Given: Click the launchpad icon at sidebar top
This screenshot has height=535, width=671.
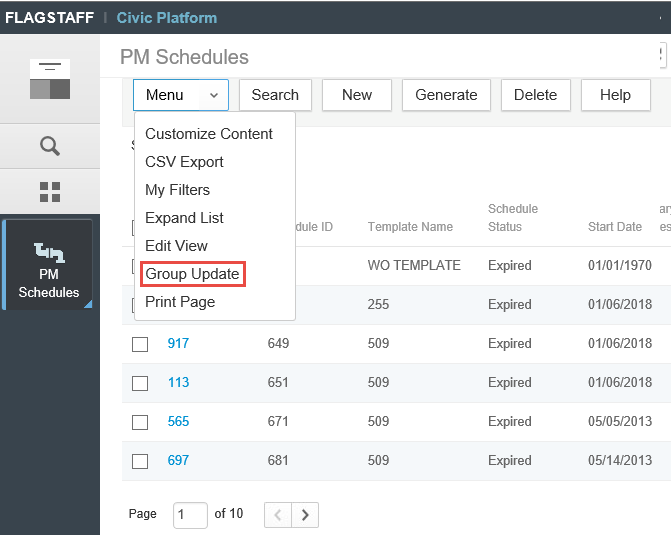Looking at the screenshot, I should [x=50, y=79].
